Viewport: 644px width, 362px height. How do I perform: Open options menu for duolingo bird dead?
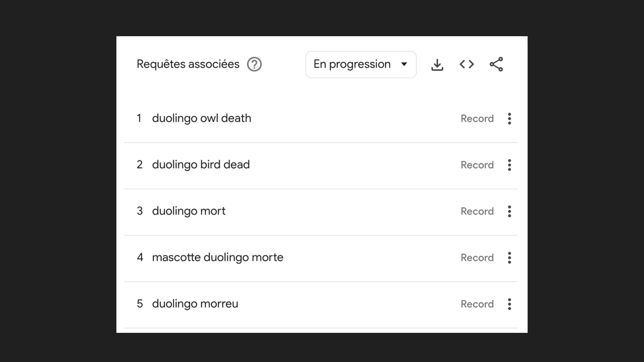[x=509, y=165]
